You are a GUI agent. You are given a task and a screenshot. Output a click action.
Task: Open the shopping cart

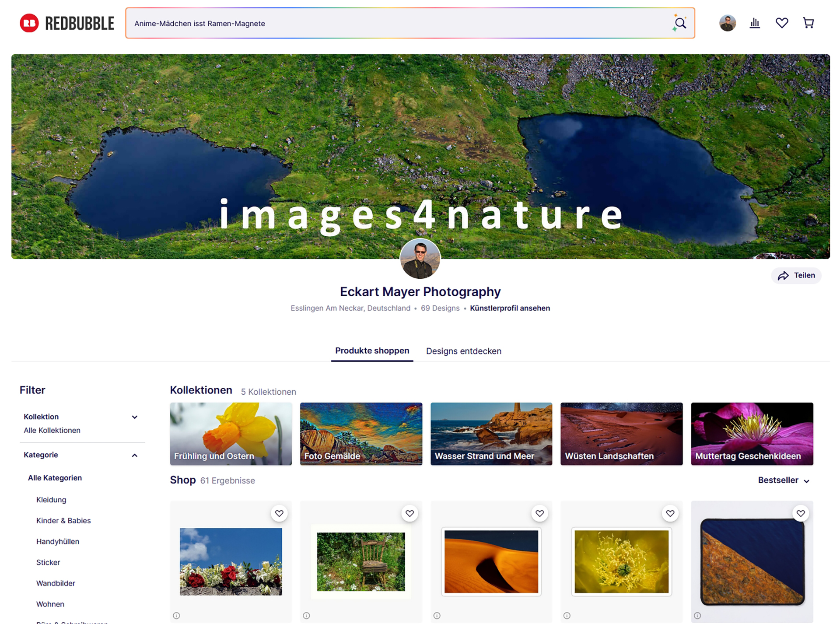click(808, 23)
